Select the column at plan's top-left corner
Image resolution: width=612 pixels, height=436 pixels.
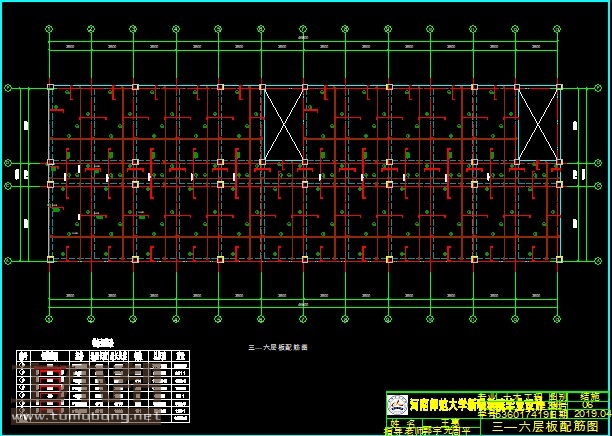pos(50,88)
